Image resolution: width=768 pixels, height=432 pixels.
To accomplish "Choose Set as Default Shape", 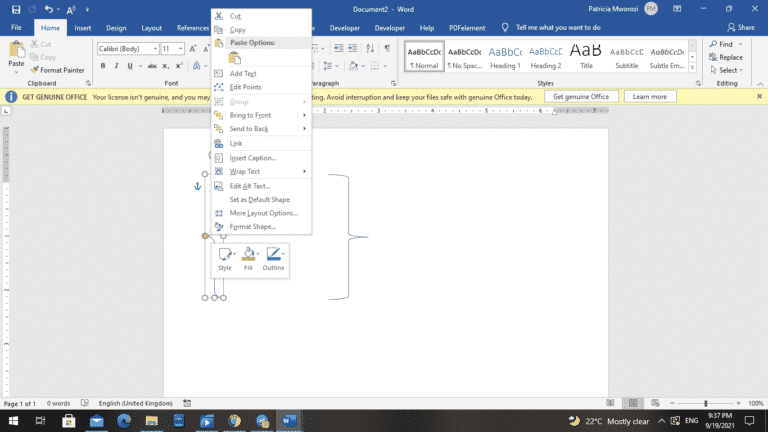I will click(x=261, y=200).
